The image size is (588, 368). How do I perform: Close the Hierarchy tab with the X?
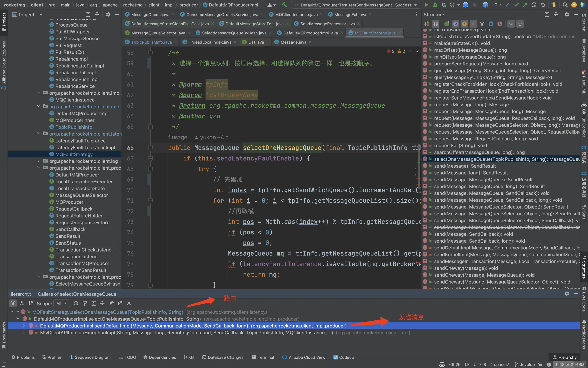click(129, 303)
